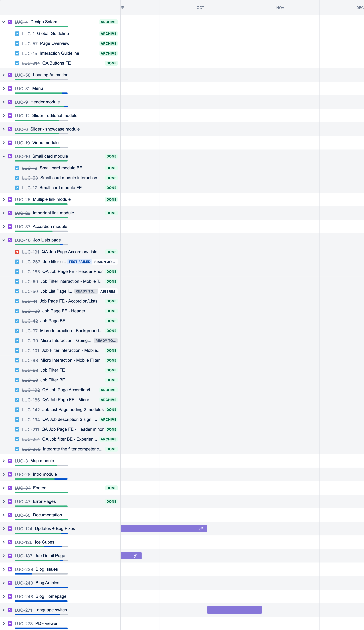Click the epic icon for LUC-25 Multiple link module
This screenshot has width=364, height=630.
[x=10, y=200]
